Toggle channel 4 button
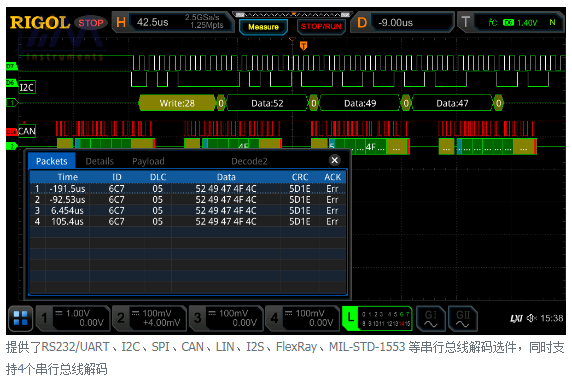Viewport: 572px width, 386px height. click(303, 318)
